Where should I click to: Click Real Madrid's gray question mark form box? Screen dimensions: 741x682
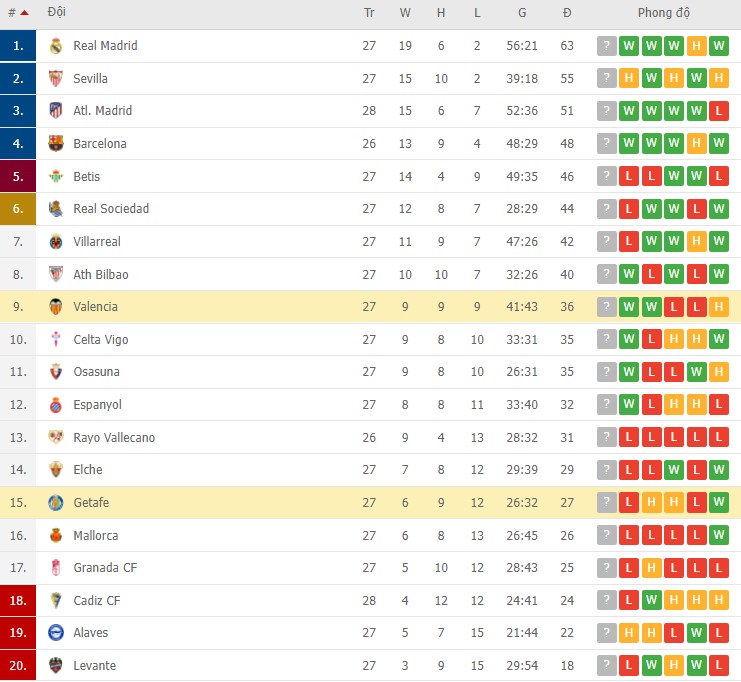[606, 46]
